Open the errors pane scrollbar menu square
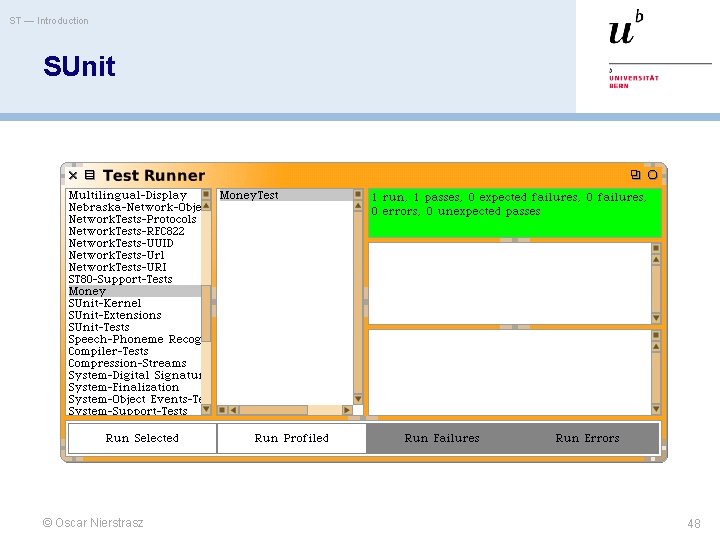Viewport: 720px width, 540px height. click(656, 335)
